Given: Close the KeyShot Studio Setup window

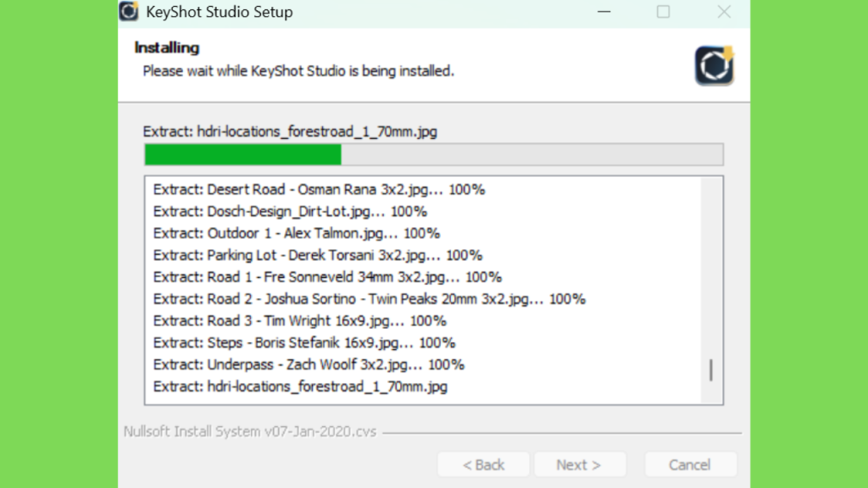Looking at the screenshot, I should 724,12.
